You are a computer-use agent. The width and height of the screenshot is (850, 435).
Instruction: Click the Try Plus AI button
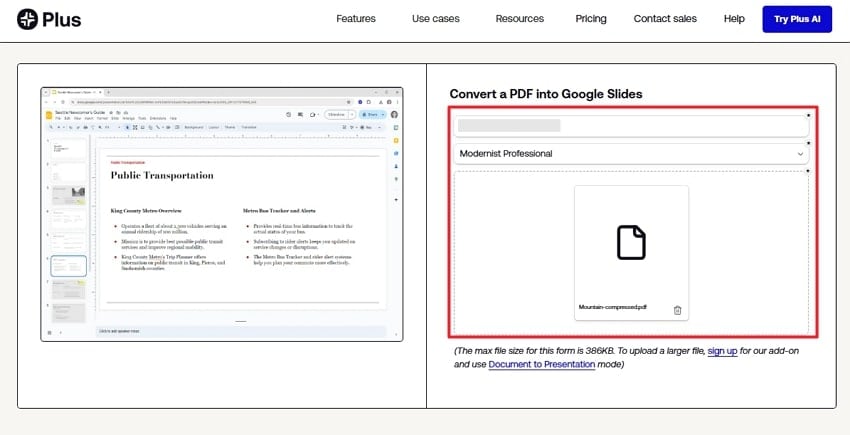tap(797, 20)
